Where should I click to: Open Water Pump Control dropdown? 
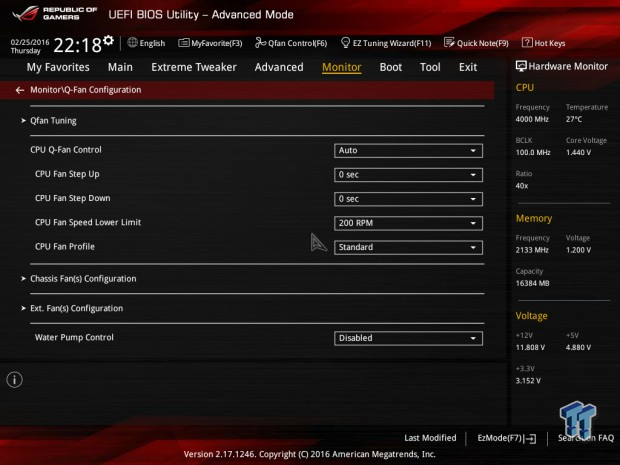(408, 338)
